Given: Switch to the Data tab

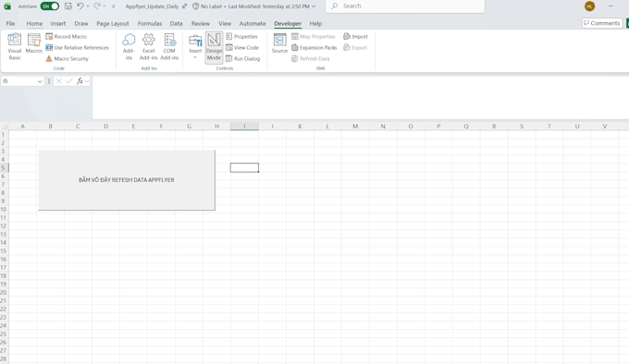Looking at the screenshot, I should coord(176,24).
